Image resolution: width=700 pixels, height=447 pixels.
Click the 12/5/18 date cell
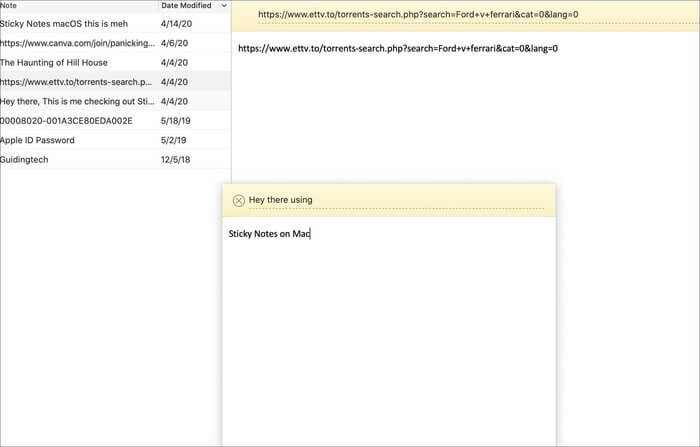tap(175, 160)
